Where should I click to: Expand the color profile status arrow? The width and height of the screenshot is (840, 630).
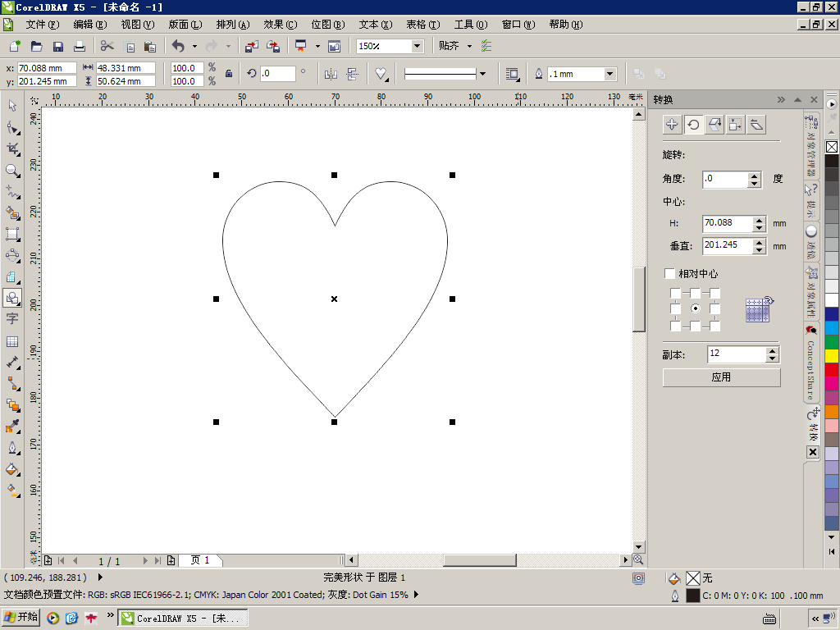pyautogui.click(x=416, y=595)
